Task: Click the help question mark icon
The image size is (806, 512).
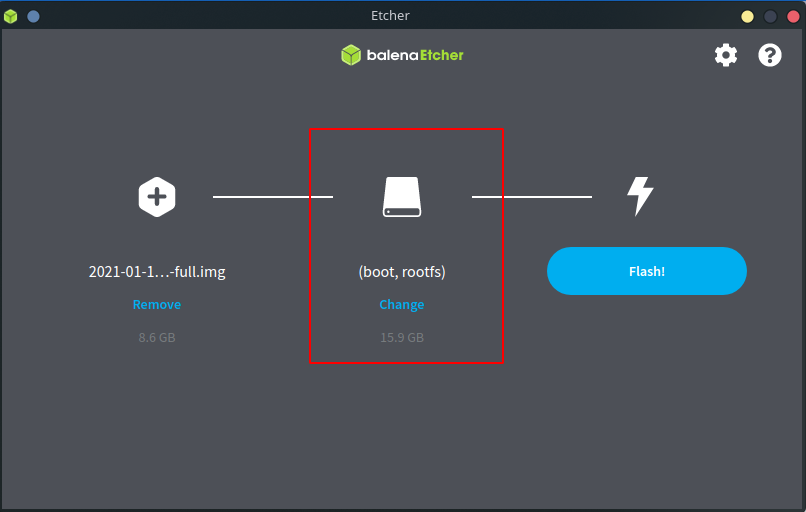Action: tap(770, 55)
